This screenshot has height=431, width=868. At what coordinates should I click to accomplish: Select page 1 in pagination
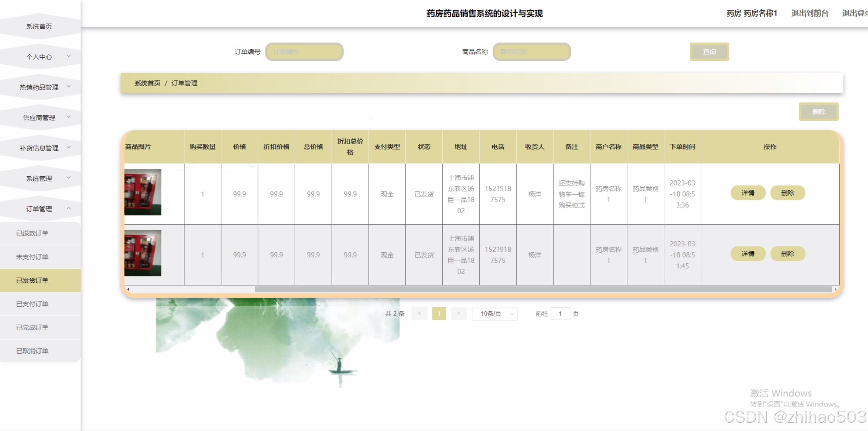tap(439, 313)
